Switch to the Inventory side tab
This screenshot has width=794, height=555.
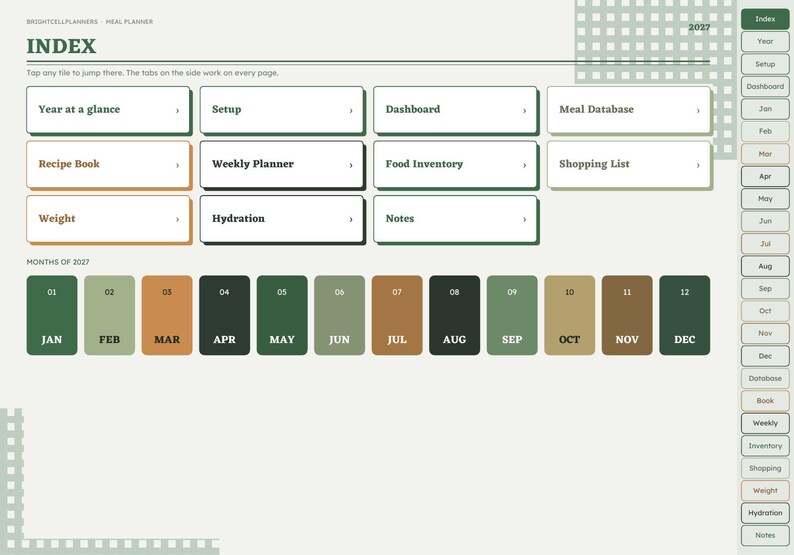765,446
